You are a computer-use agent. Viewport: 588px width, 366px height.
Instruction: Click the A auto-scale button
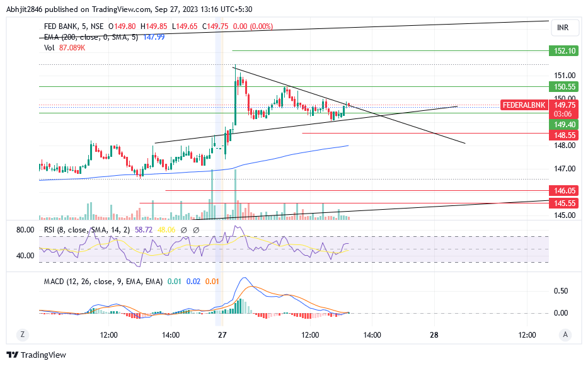[565, 335]
